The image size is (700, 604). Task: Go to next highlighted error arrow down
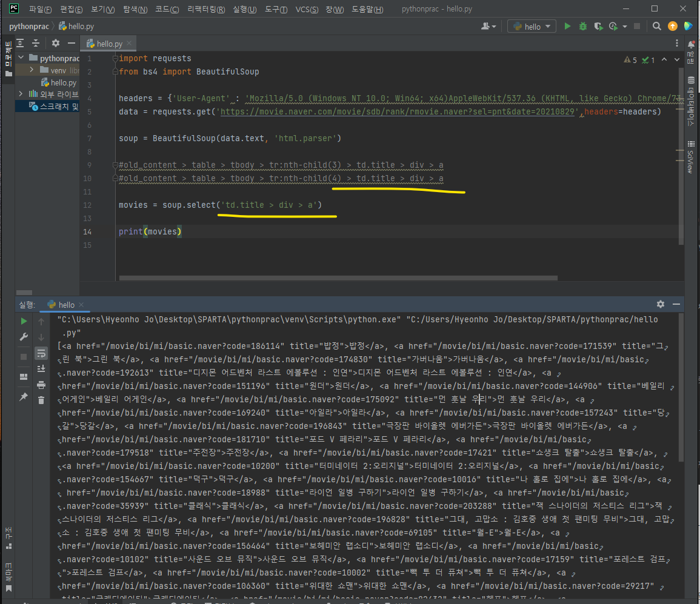coord(677,59)
